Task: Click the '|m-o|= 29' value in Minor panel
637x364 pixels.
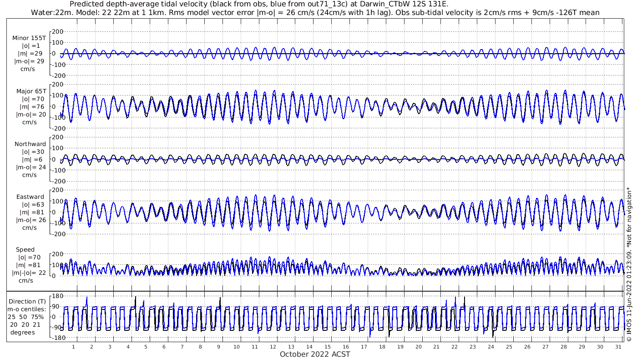Action: click(x=29, y=61)
